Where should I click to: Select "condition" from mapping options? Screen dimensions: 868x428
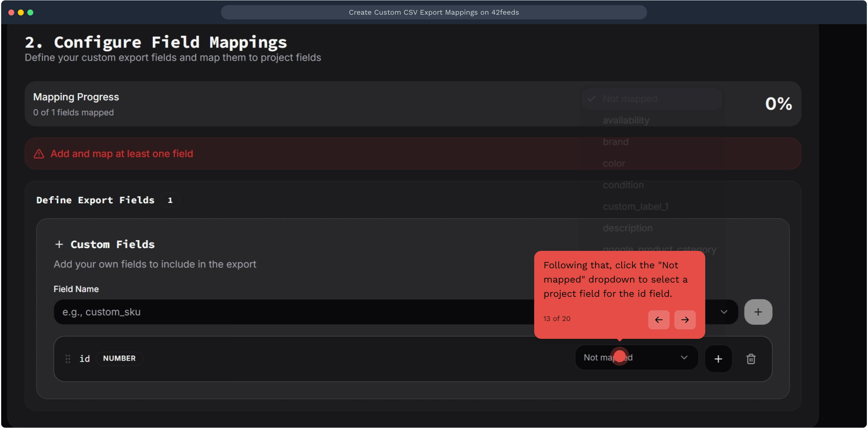623,185
